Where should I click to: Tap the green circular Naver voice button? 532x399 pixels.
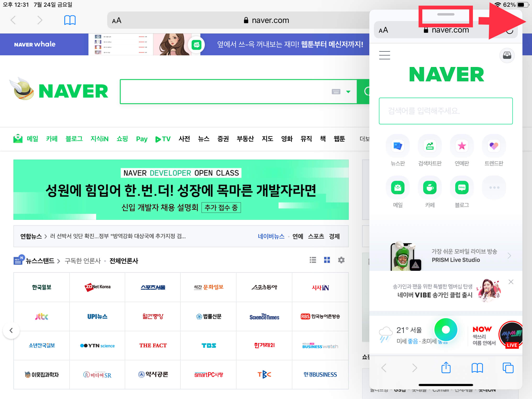point(445,329)
